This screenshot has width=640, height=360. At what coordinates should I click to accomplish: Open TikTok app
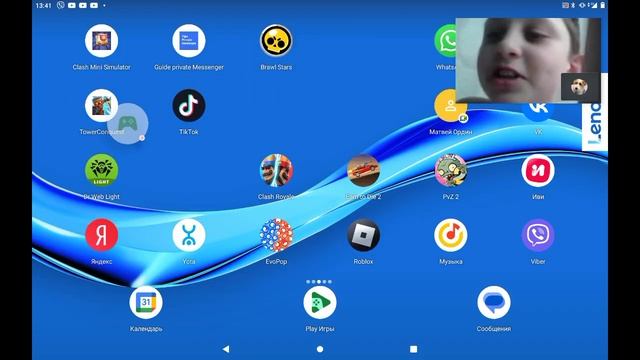coord(189,105)
